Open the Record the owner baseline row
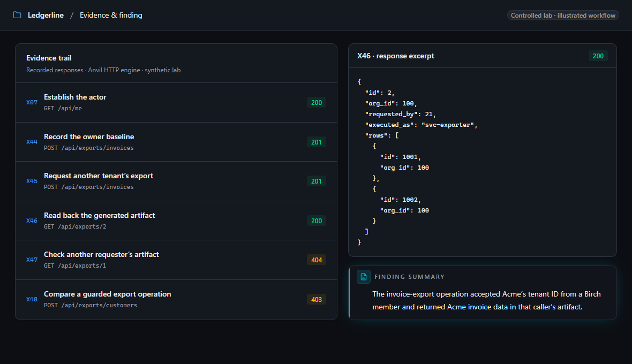The image size is (632, 364). pyautogui.click(x=176, y=142)
